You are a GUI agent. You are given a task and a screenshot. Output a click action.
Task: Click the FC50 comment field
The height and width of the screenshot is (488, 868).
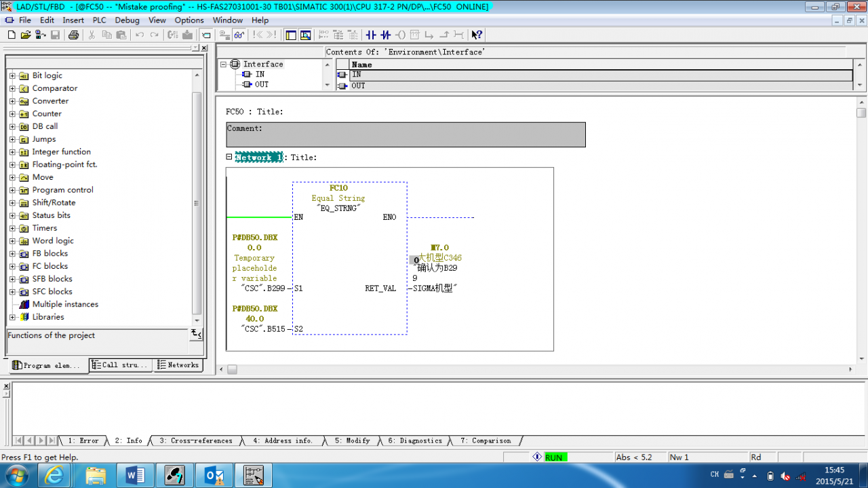click(406, 134)
